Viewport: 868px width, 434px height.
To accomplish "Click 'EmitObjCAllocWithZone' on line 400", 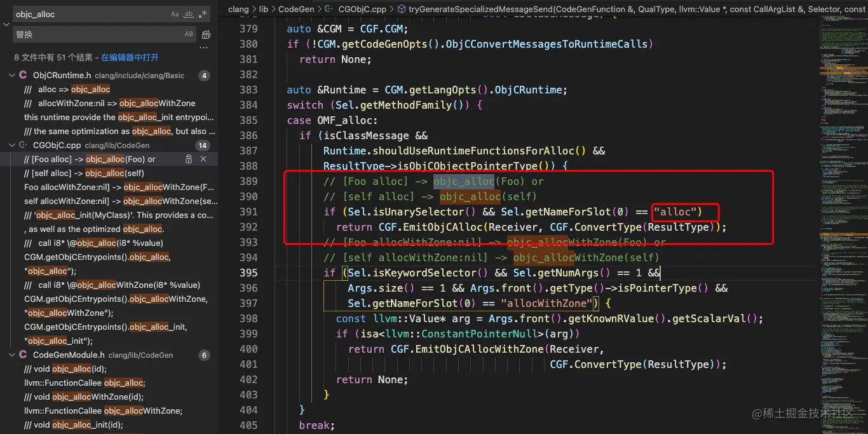I will [x=479, y=349].
